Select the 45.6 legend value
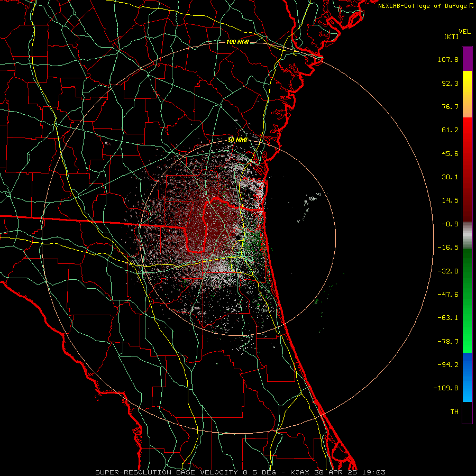Screen dimensions: 476x476 tap(450, 153)
